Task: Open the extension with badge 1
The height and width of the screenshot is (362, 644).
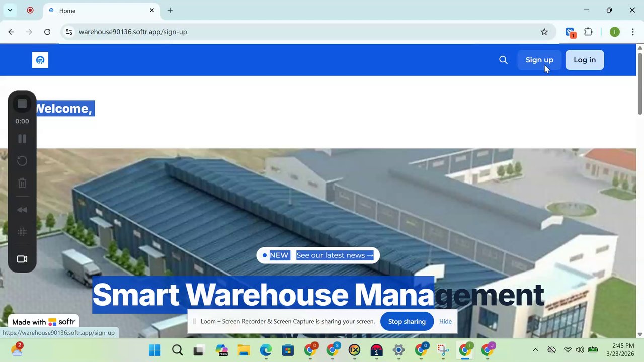Action: point(571,32)
